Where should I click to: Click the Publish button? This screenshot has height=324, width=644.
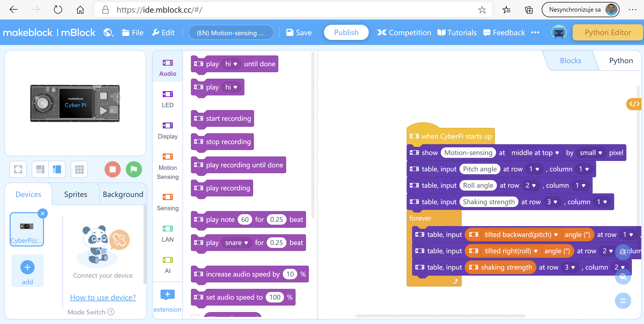pyautogui.click(x=346, y=33)
